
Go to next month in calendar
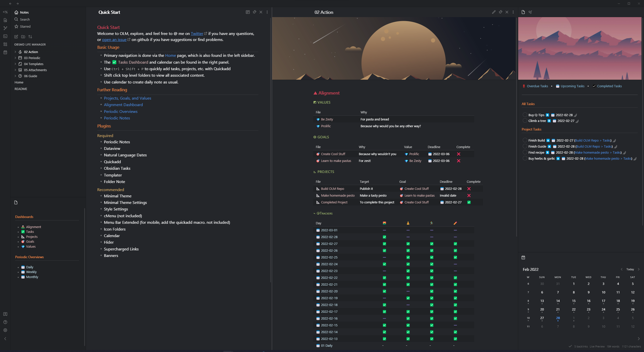click(x=638, y=269)
